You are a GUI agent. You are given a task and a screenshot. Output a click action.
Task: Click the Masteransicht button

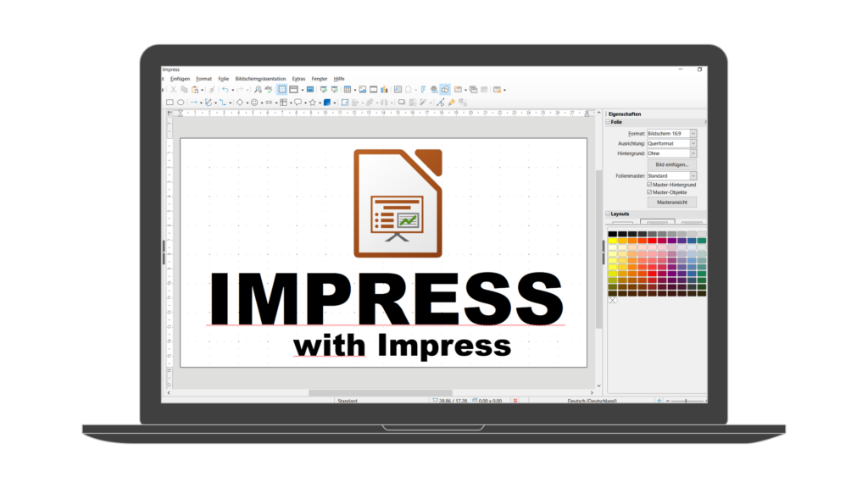click(671, 202)
